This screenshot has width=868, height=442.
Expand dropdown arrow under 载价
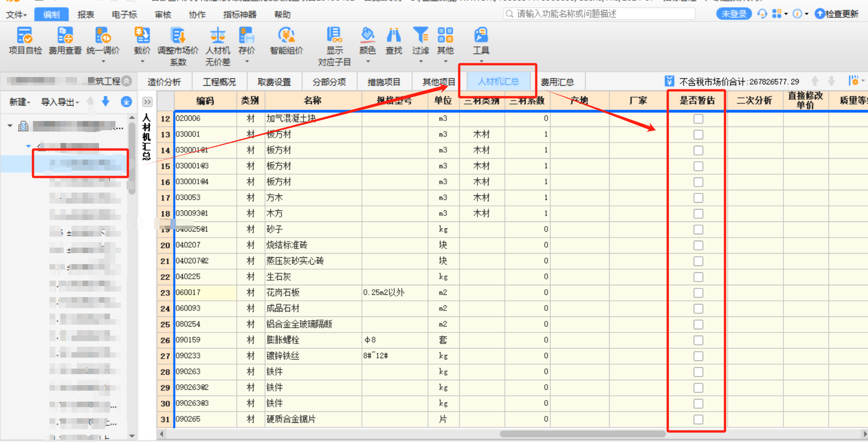(x=142, y=61)
